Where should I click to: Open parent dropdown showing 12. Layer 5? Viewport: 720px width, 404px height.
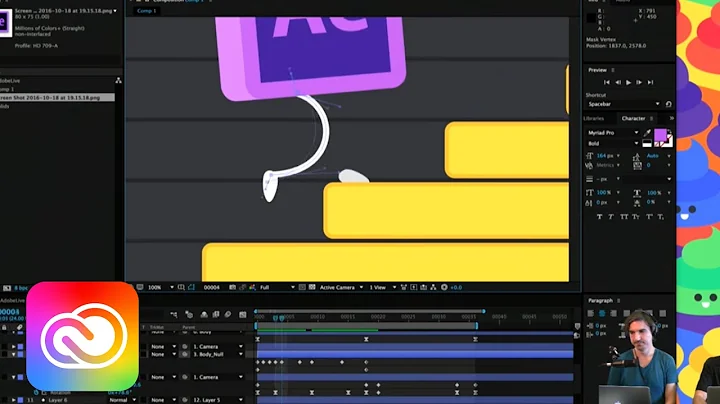point(218,400)
